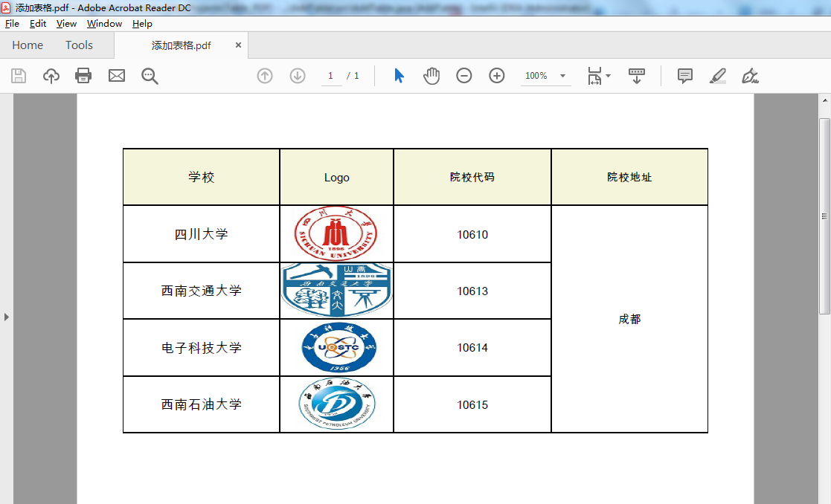Expand the page fit options arrow
The height and width of the screenshot is (504, 831).
click(609, 76)
